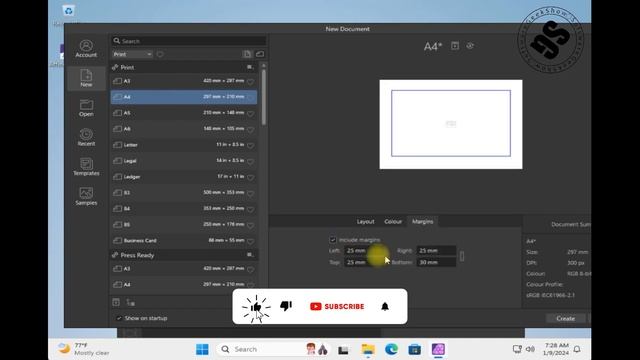
Task: Click the Right margin field
Action: [x=436, y=251]
